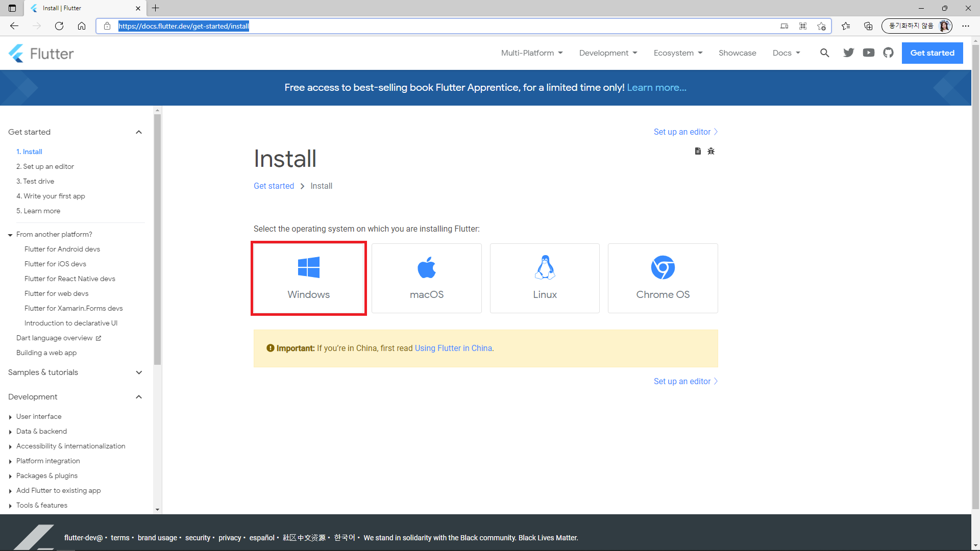Viewport: 980px width, 551px height.
Task: Expand Samples & tutorials section
Action: (x=138, y=372)
